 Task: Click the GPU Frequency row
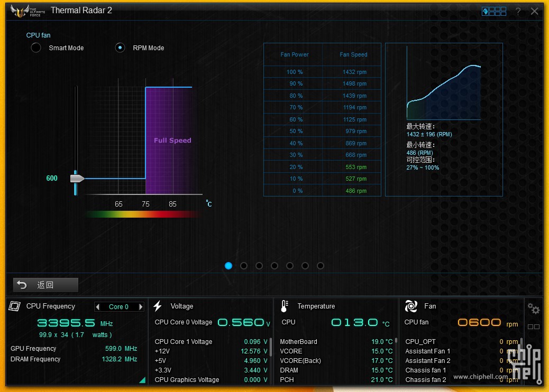74,349
